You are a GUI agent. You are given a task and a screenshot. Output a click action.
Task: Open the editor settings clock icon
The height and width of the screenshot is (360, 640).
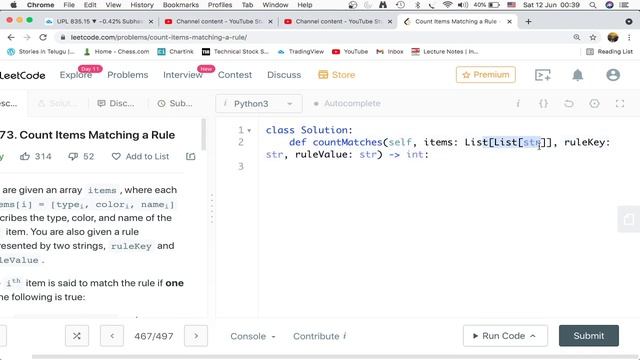(x=594, y=104)
